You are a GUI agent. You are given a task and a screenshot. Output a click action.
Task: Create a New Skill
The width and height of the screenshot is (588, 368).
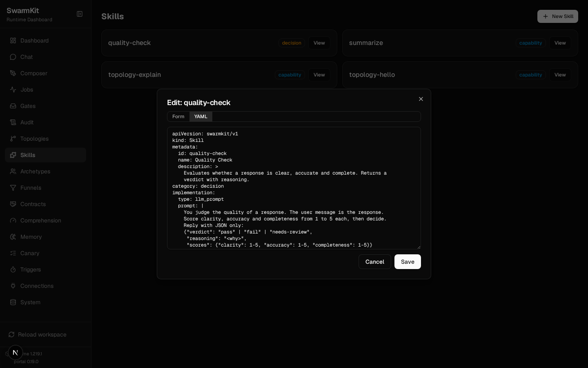click(x=558, y=16)
